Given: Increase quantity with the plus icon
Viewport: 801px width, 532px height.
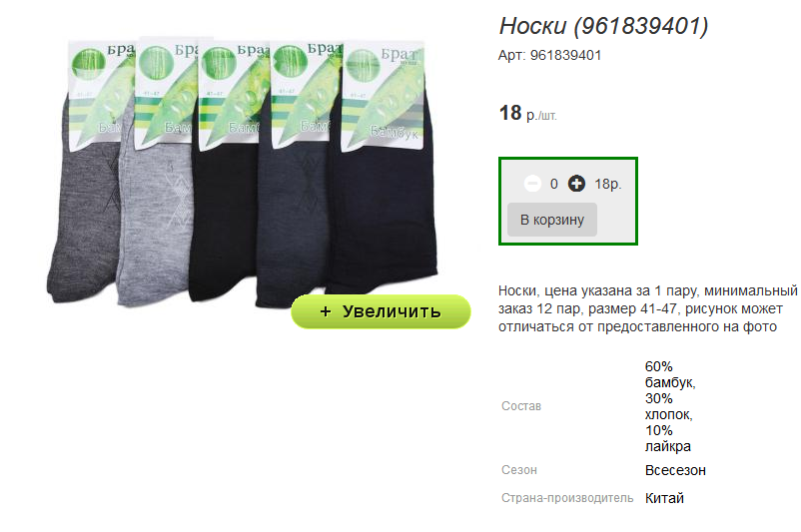Looking at the screenshot, I should pyautogui.click(x=576, y=184).
